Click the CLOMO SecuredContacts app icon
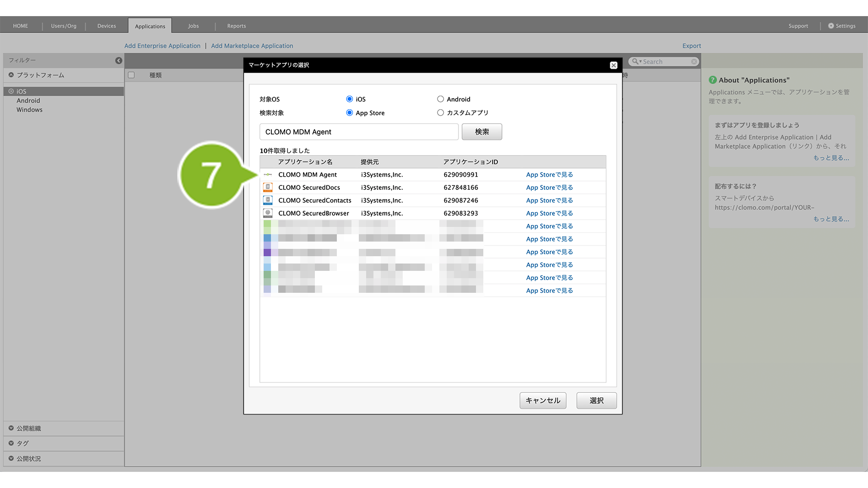868x488 pixels. point(268,201)
